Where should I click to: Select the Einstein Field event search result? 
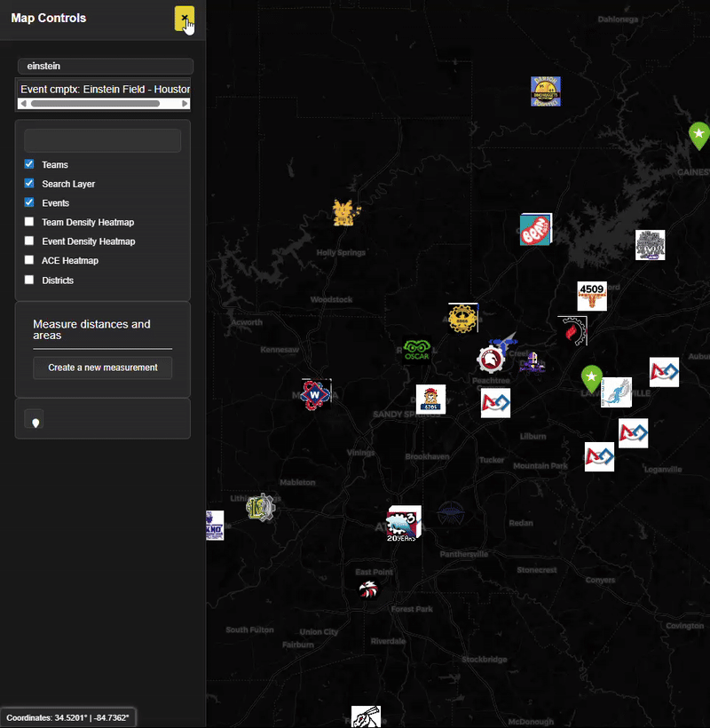coord(104,89)
